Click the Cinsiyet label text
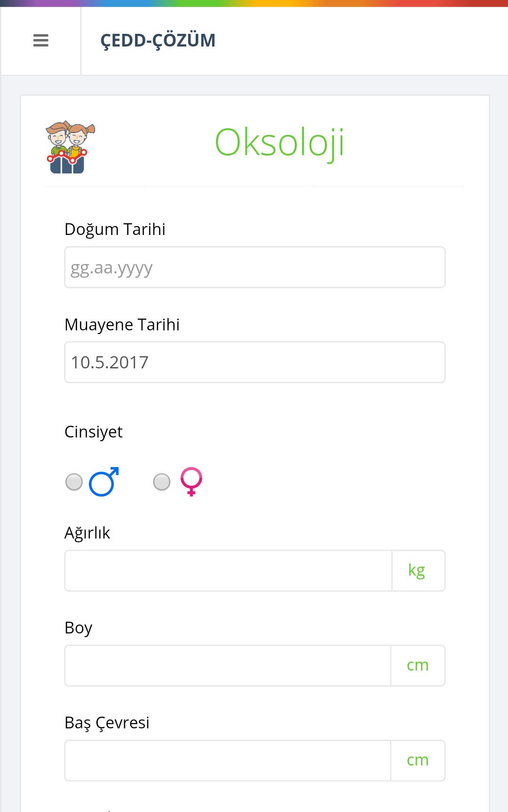Image resolution: width=508 pixels, height=812 pixels. 93,432
